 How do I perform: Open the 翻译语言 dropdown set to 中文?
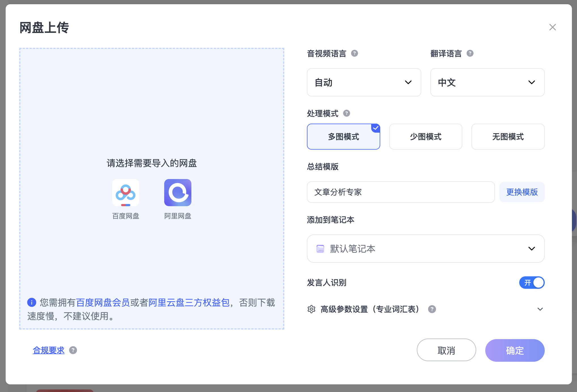pyautogui.click(x=487, y=82)
